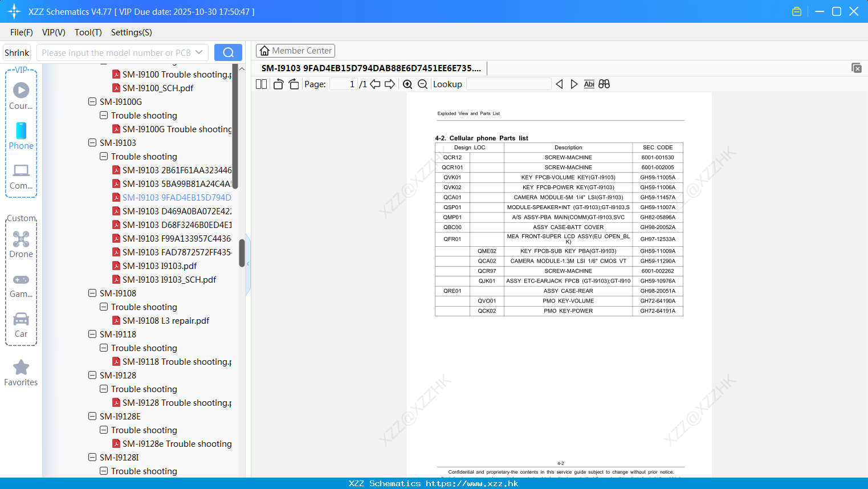Toggle the Abi whole-word match icon
This screenshot has width=868, height=489.
(x=589, y=84)
